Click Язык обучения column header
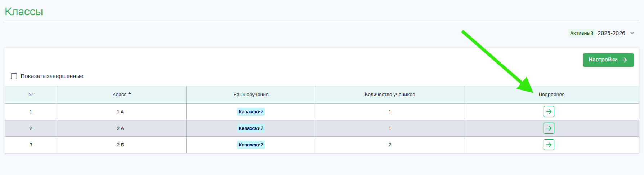This screenshot has width=644, height=175. 251,95
